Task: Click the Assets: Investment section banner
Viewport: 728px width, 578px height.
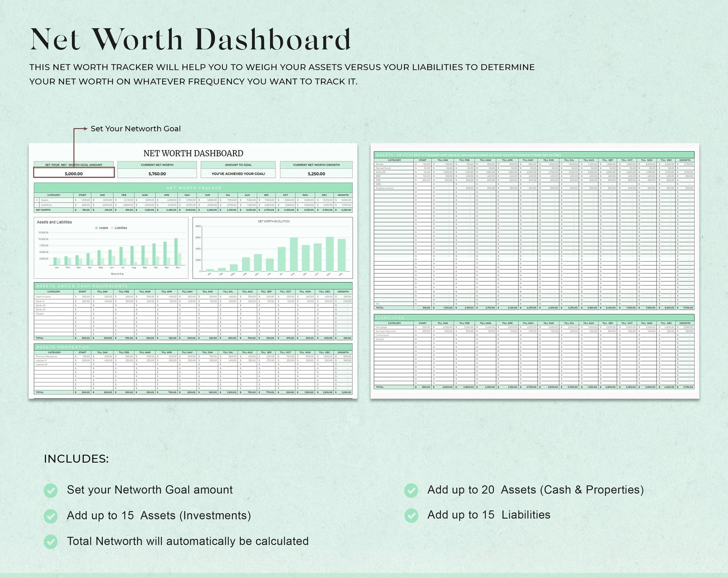Action: coord(534,155)
